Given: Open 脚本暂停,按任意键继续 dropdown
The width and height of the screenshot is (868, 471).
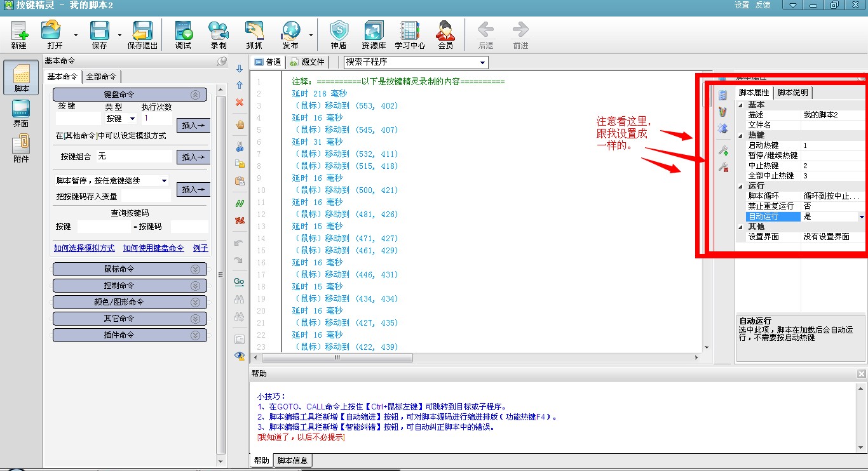Looking at the screenshot, I should point(165,181).
